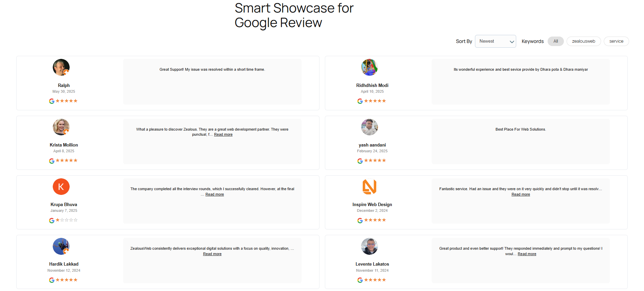Image resolution: width=644 pixels, height=291 pixels.
Task: Read more of Hardik Lakkad's review
Action: point(212,254)
